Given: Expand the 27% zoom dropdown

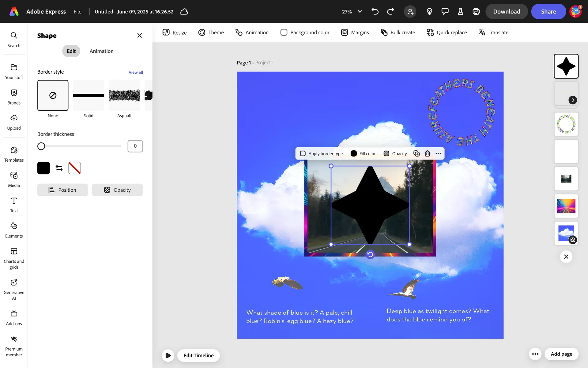Looking at the screenshot, I should 360,12.
